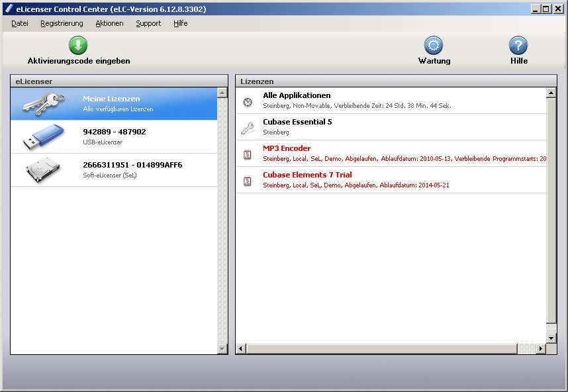Click Lizenzen panel scroll up arrow
The image size is (568, 392).
tap(551, 93)
